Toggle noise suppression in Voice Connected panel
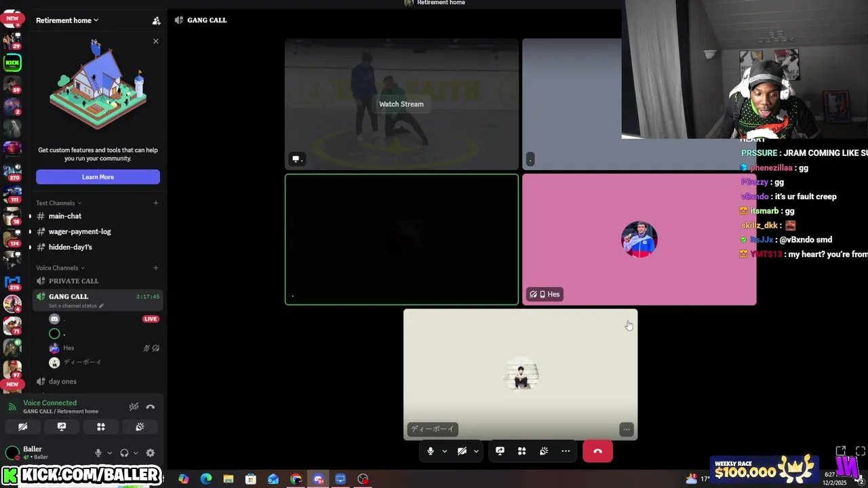The image size is (868, 488). pyautogui.click(x=134, y=407)
